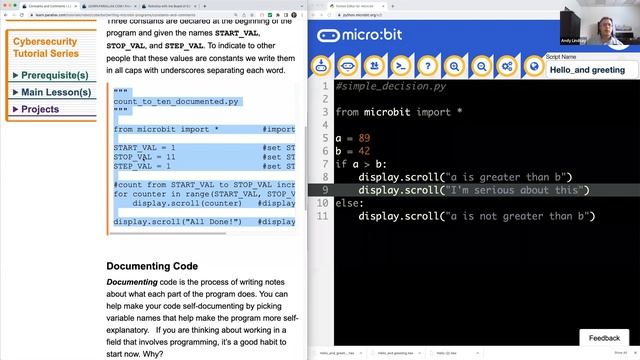Reload the left browser page

(x=22, y=15)
